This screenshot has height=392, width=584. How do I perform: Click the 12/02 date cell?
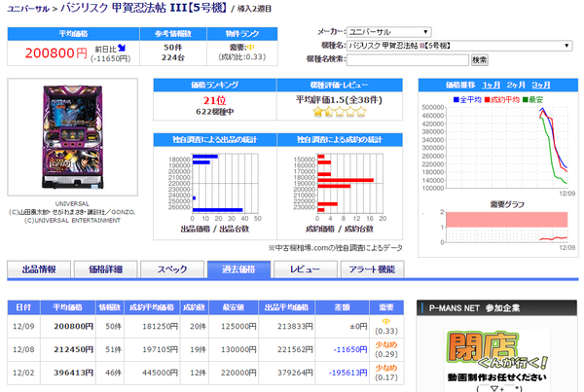[23, 373]
